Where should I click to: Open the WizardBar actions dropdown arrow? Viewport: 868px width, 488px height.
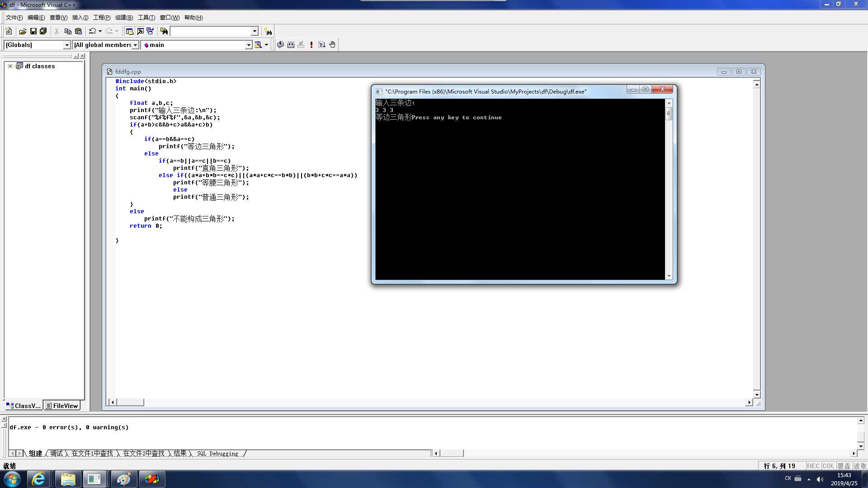pos(266,45)
